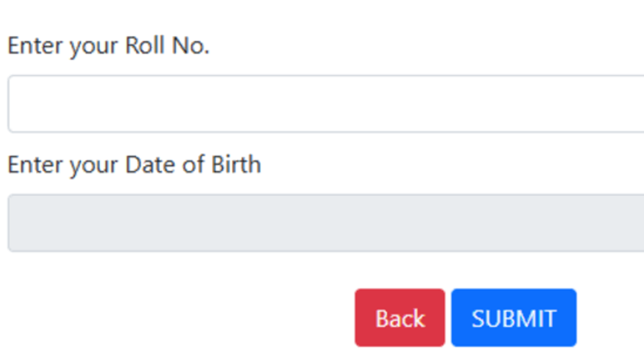The image size is (644, 362).
Task: Click the "Enter your Roll No." label
Action: (x=108, y=46)
